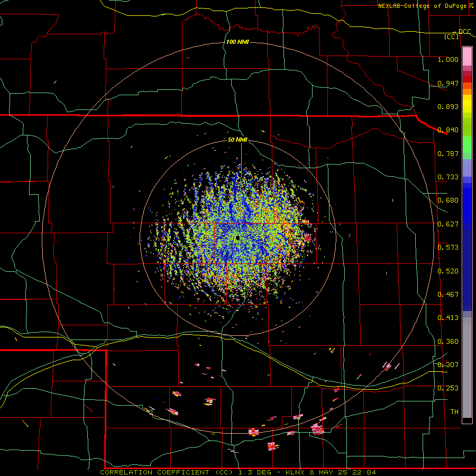Click the 50 NMI range ring label

(x=237, y=140)
